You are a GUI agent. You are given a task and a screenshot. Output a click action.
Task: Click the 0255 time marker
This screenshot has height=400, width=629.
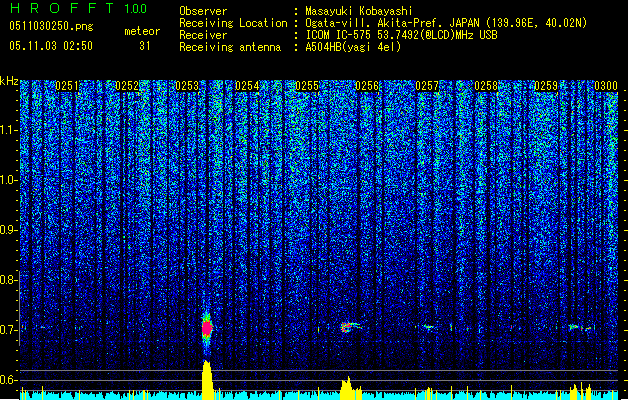click(307, 86)
